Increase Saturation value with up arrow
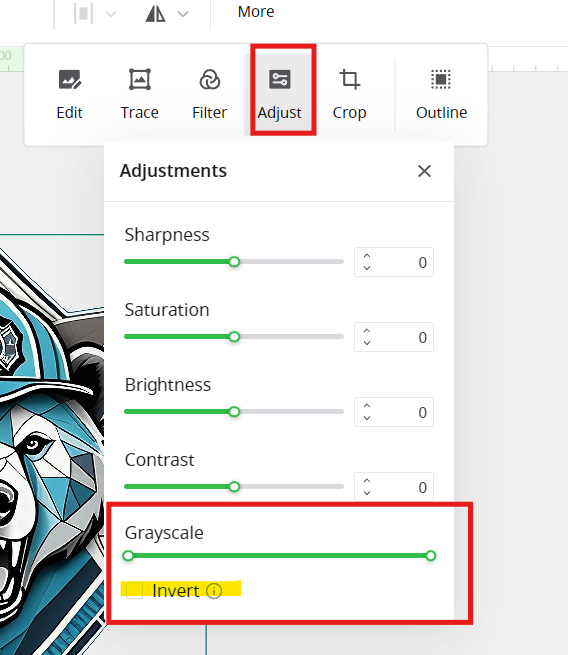The height and width of the screenshot is (655, 568). click(x=367, y=331)
